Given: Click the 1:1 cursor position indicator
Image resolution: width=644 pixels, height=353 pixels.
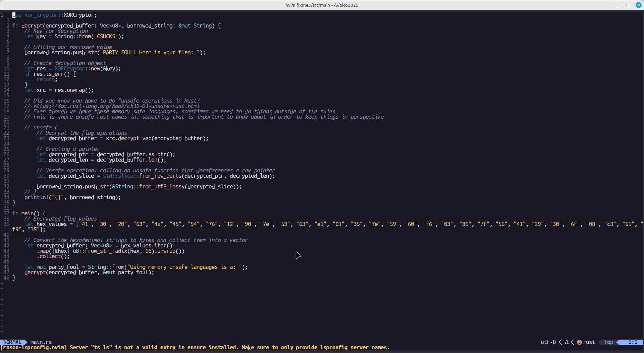Looking at the screenshot, I should pyautogui.click(x=633, y=342).
